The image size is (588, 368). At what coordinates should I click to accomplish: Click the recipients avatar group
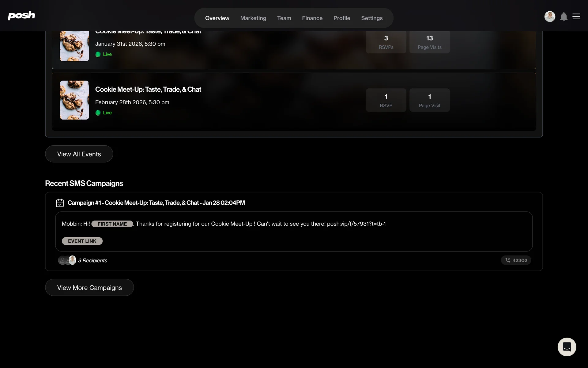tap(67, 260)
